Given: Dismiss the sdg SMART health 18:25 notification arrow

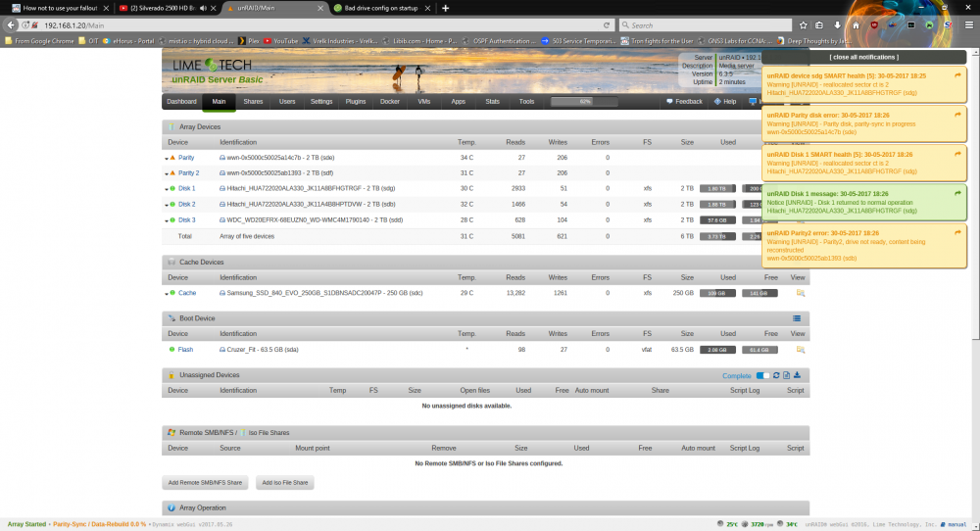Looking at the screenshot, I should (957, 75).
